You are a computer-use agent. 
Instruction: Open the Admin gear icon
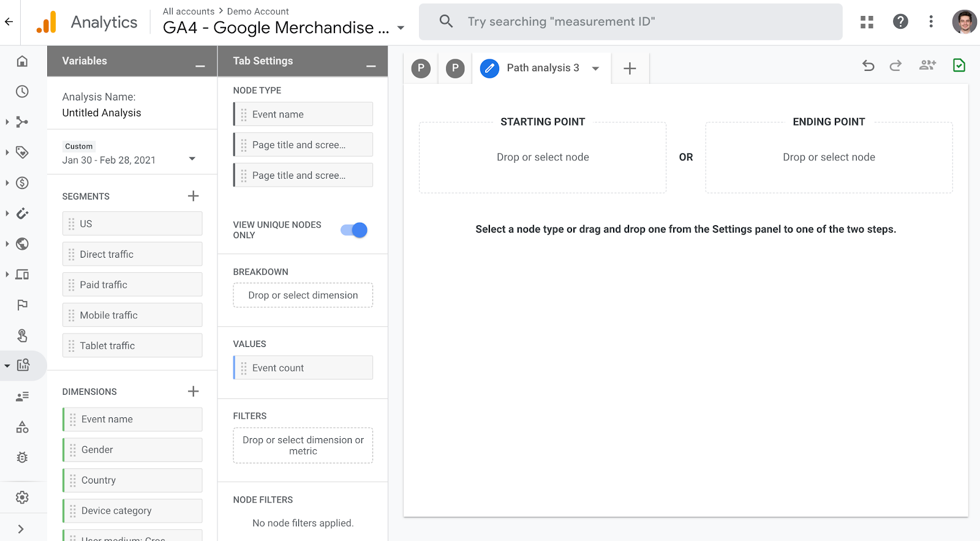coord(22,498)
